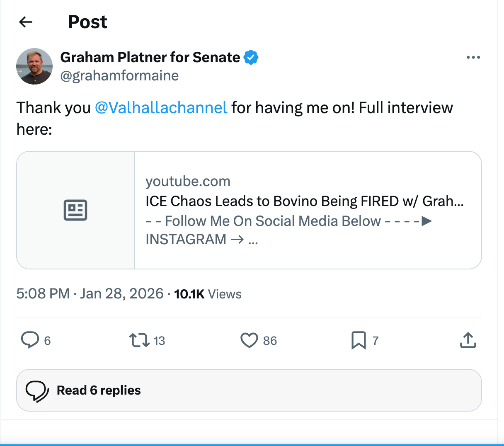The width and height of the screenshot is (504, 446).
Task: Like the post with heart icon
Action: coord(249,340)
